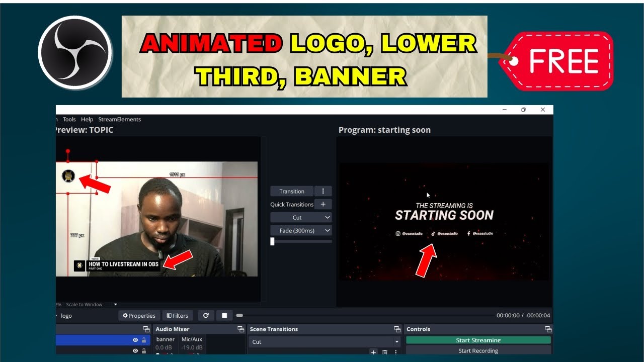The image size is (644, 362).
Task: Add a quick transition with plus icon
Action: [x=323, y=204]
